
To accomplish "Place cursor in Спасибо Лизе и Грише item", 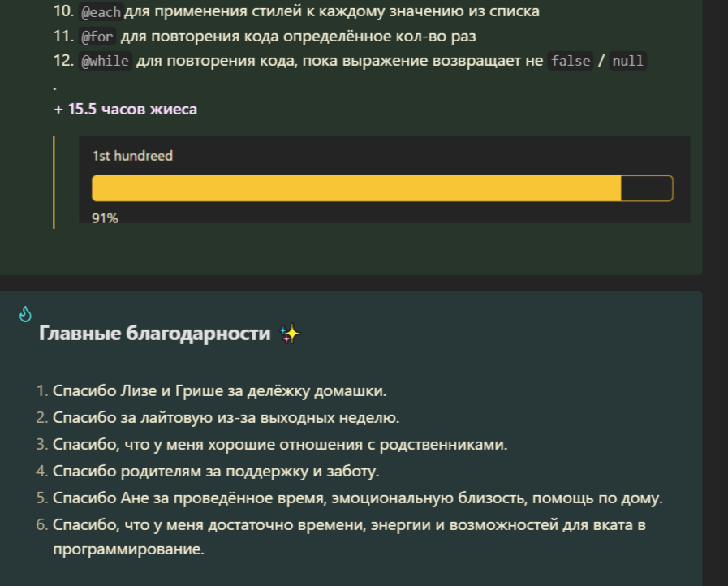I will click(220, 391).
